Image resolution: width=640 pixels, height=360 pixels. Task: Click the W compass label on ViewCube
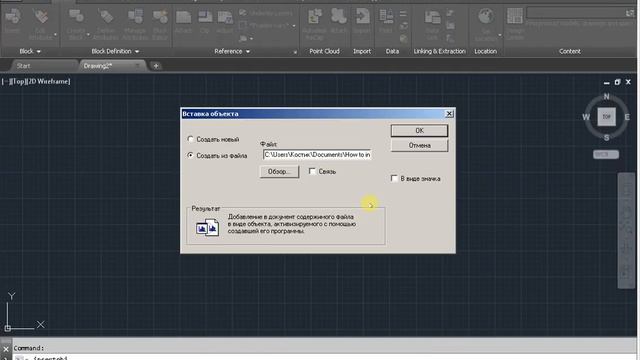[x=586, y=117]
